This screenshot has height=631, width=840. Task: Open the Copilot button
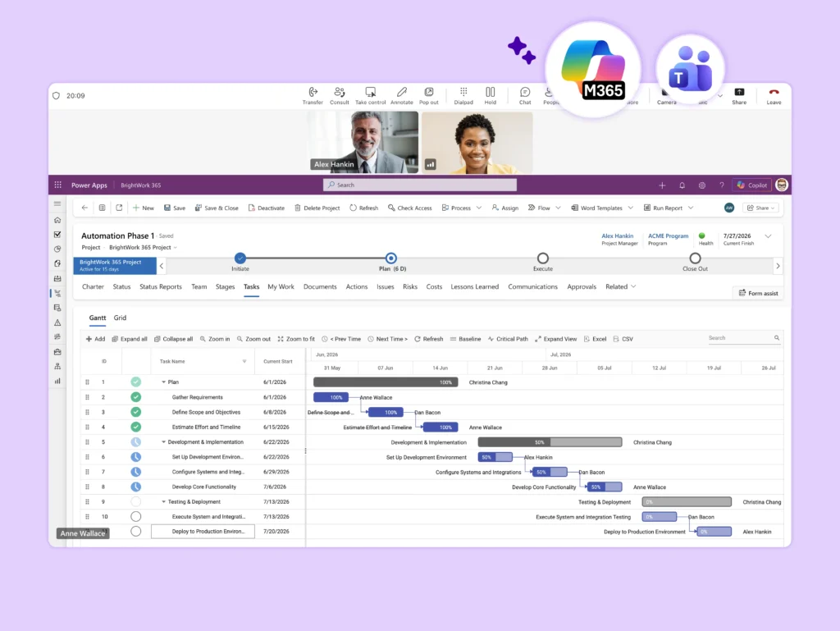pyautogui.click(x=752, y=185)
